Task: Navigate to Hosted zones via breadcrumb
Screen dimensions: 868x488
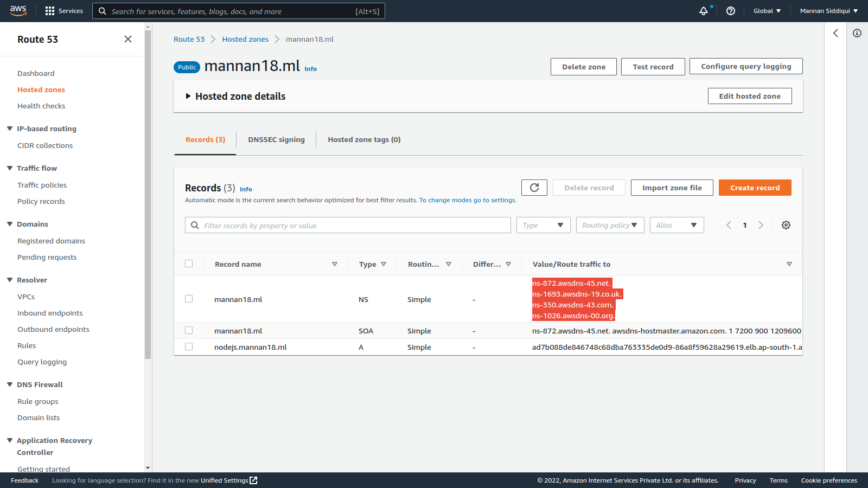Action: [x=245, y=39]
